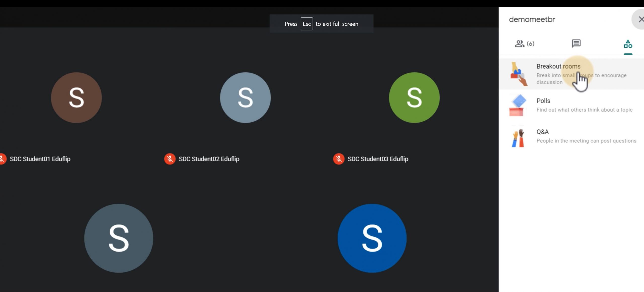Click the Polls illustration icon
The height and width of the screenshot is (292, 644).
pyautogui.click(x=517, y=105)
